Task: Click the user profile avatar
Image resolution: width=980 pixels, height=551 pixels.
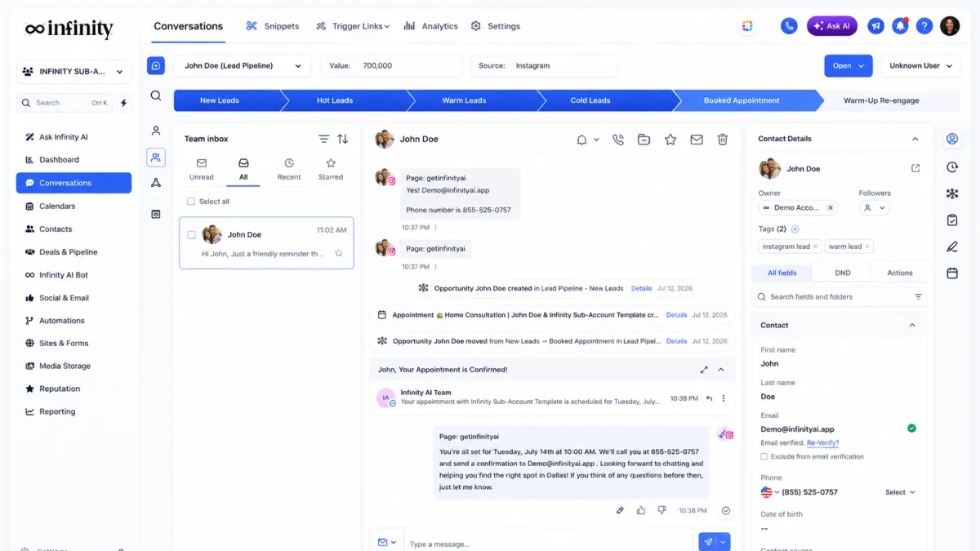Action: (950, 26)
